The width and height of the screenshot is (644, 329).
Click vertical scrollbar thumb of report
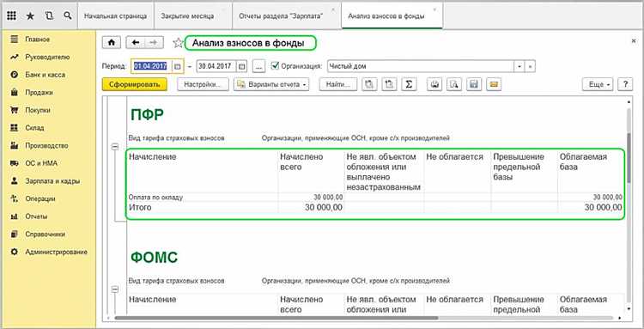(x=629, y=158)
